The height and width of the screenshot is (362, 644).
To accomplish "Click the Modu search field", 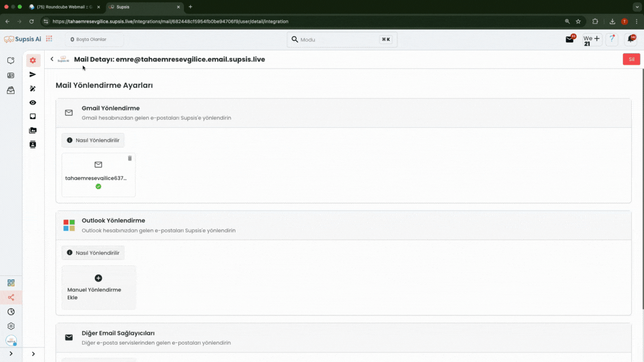I will [x=338, y=40].
